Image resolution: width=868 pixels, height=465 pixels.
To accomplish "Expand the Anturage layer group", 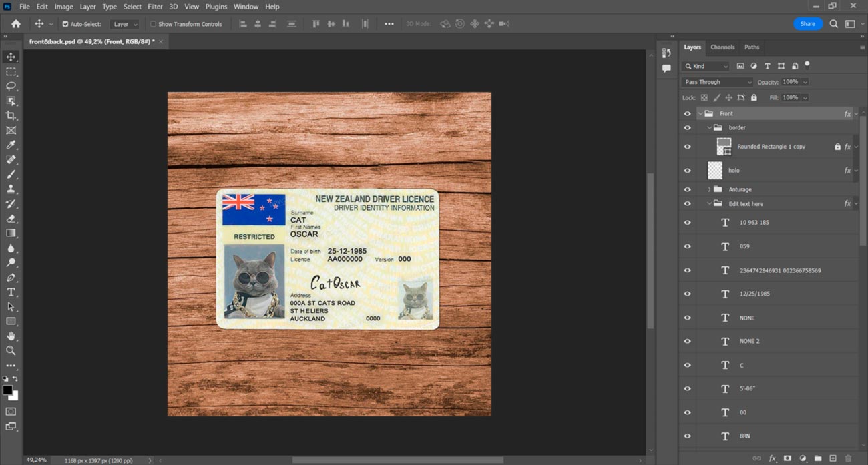I will pyautogui.click(x=709, y=189).
